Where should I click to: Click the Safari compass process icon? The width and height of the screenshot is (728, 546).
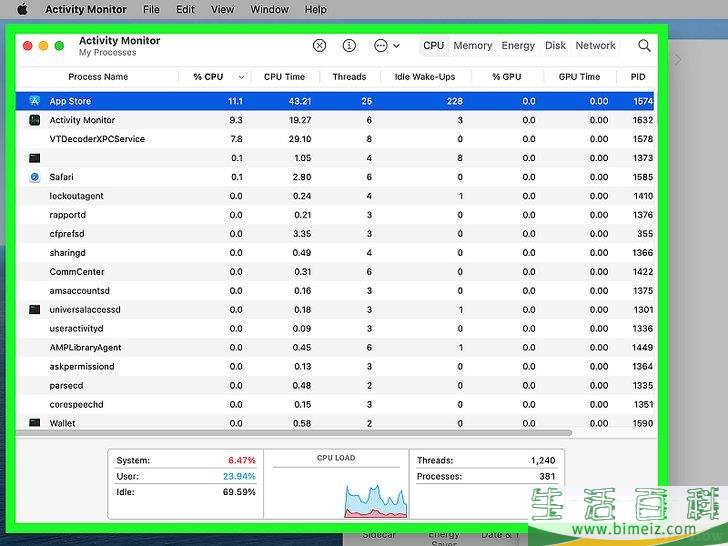click(34, 177)
